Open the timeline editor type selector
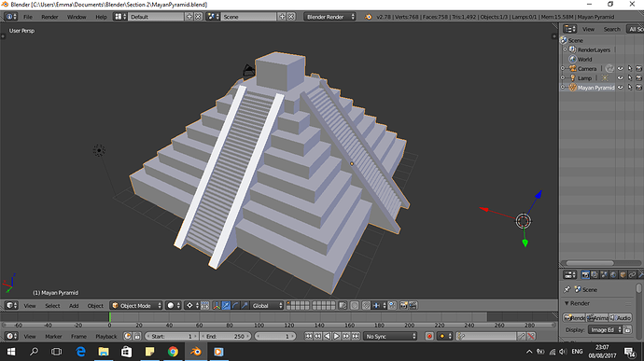 pos(11,336)
